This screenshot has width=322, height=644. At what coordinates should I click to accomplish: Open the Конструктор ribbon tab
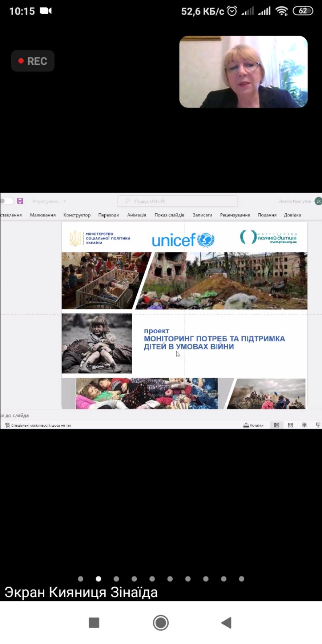coord(77,215)
